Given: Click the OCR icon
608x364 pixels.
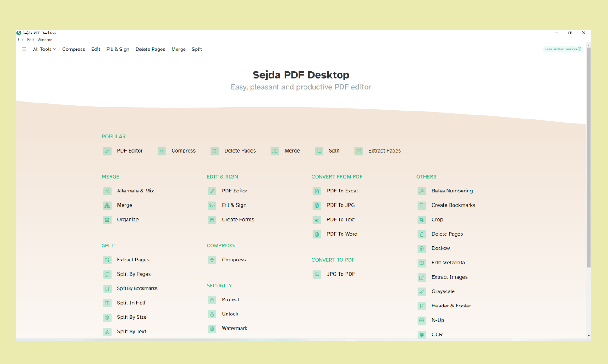Looking at the screenshot, I should click(x=422, y=335).
